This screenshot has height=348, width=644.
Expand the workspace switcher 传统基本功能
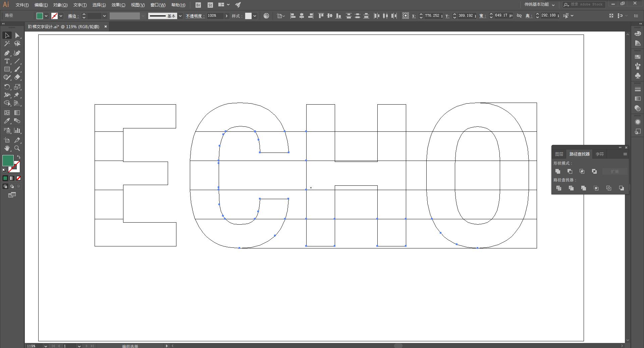pyautogui.click(x=540, y=5)
